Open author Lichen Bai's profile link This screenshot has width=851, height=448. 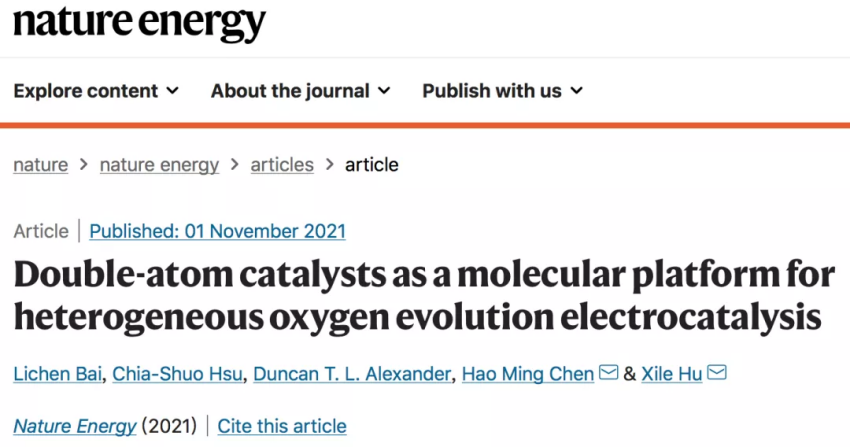(58, 374)
